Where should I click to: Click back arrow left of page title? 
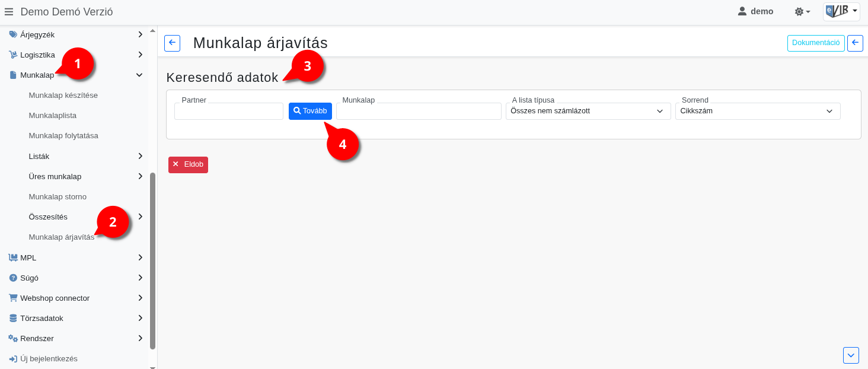(x=172, y=43)
